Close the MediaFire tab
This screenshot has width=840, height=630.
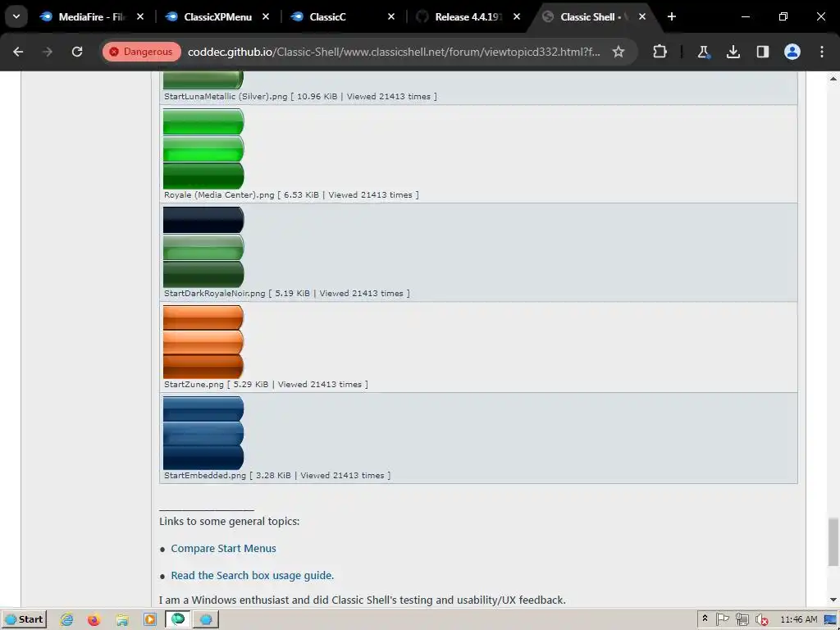(140, 16)
